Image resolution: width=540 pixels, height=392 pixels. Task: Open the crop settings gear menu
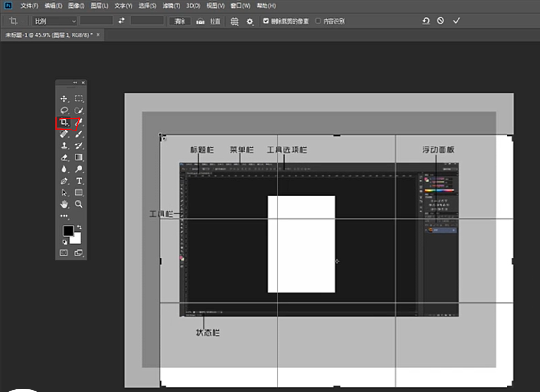pyautogui.click(x=250, y=21)
